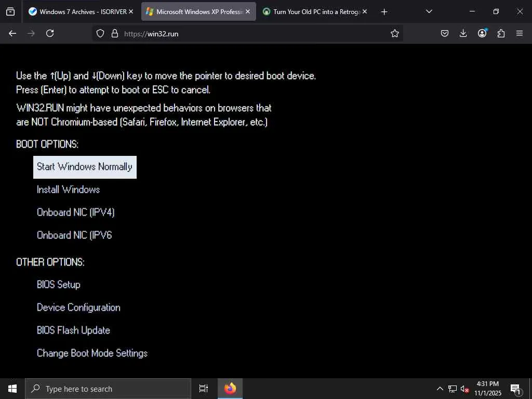This screenshot has height=399, width=532.
Task: Close the Turn Your Old PC tab
Action: coord(365,11)
